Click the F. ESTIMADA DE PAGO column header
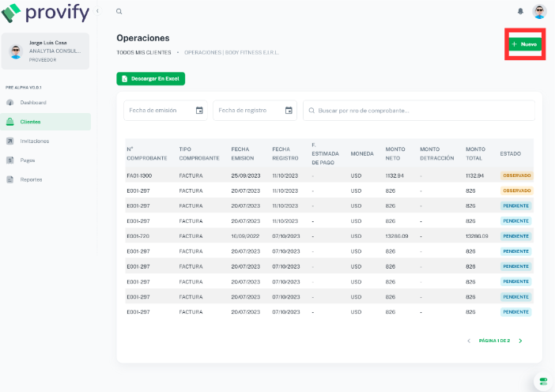This screenshot has width=555, height=392. click(x=325, y=153)
